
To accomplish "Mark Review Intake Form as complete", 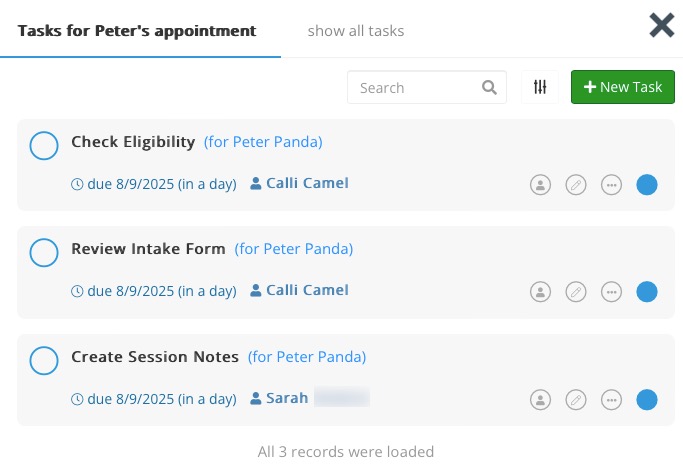I will [44, 253].
